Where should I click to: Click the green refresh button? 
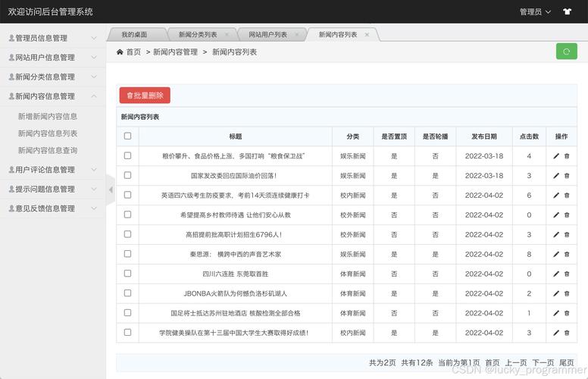566,52
